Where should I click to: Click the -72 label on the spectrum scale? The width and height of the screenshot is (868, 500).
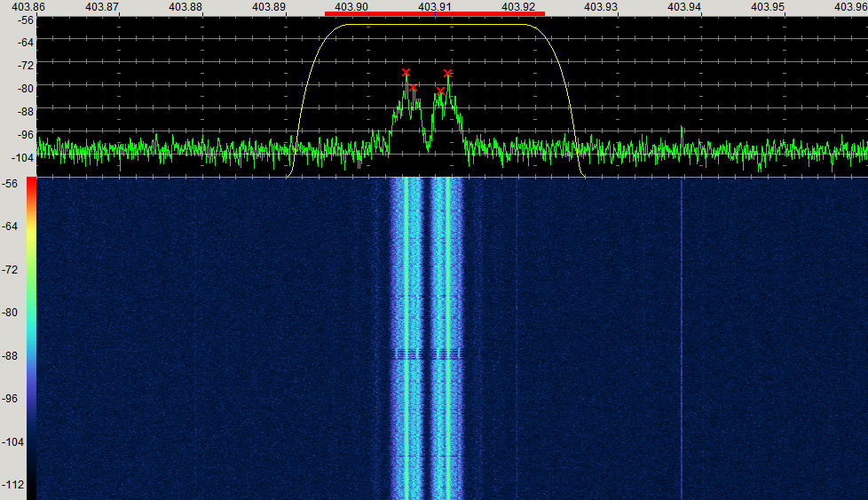click(26, 66)
